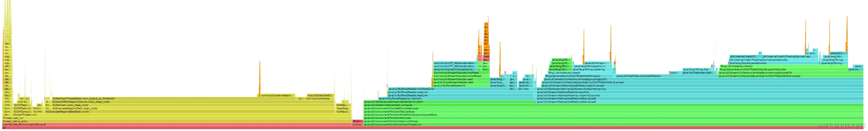Click the BufferedReader$1.hasNext frame
The height and width of the screenshot is (131, 868).
456,99
